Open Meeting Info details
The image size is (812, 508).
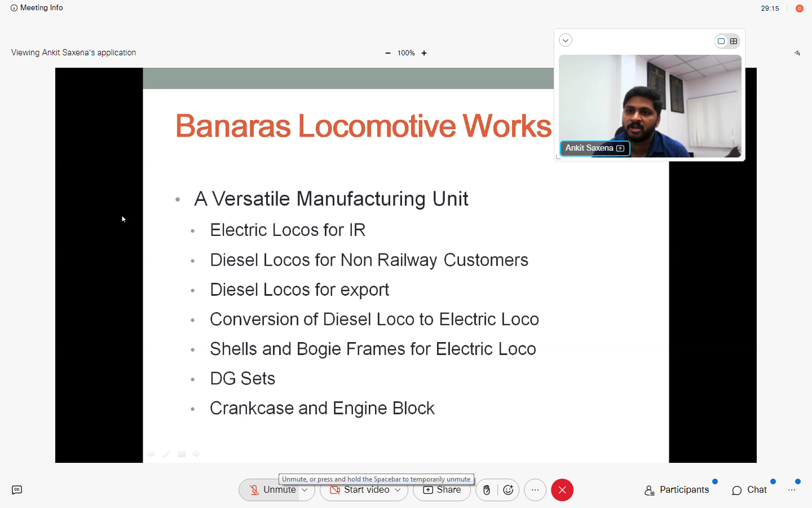pyautogui.click(x=37, y=8)
